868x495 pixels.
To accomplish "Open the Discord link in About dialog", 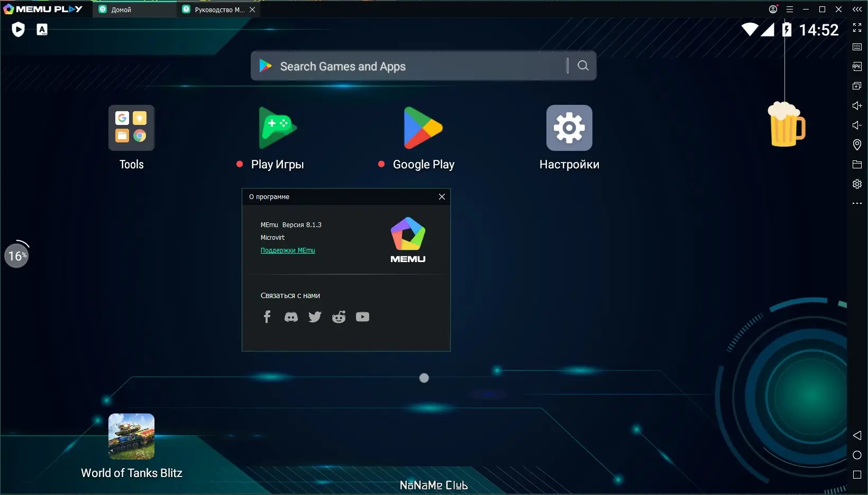I will coord(291,317).
